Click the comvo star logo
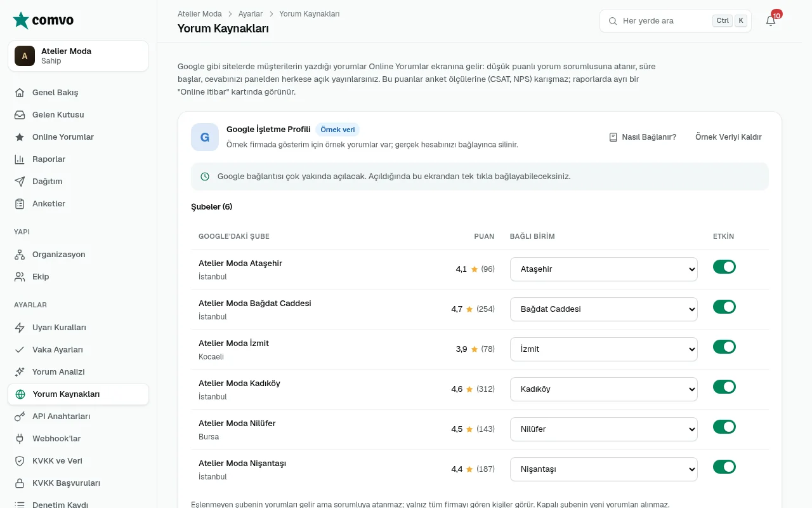The width and height of the screenshot is (812, 508). (x=21, y=20)
